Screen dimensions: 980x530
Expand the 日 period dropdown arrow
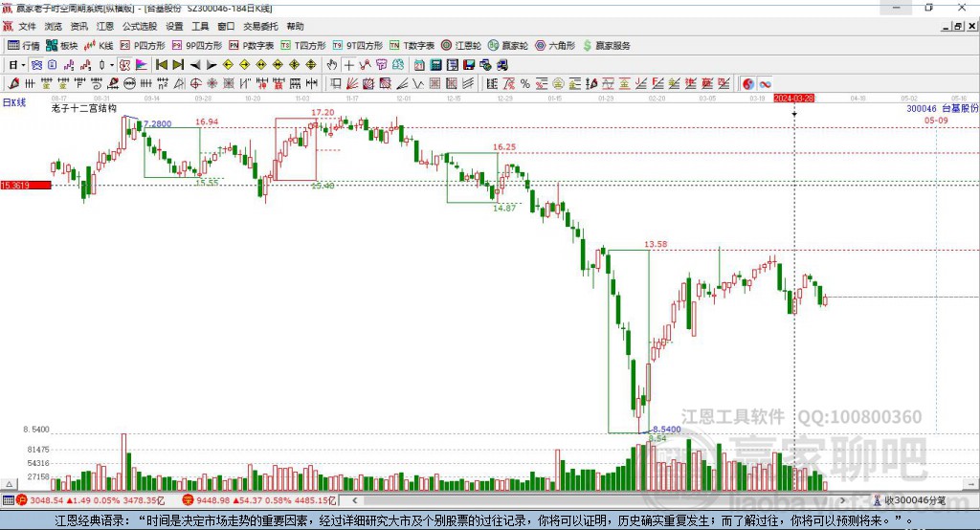23,65
